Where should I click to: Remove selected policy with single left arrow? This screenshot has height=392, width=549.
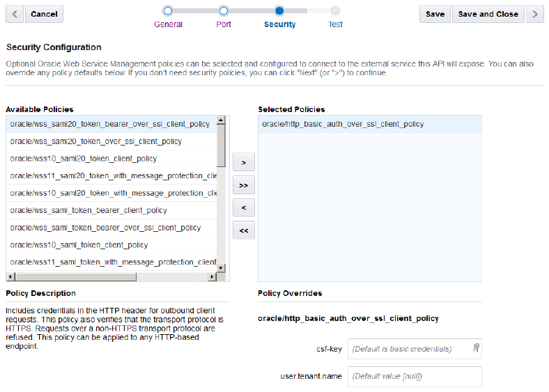coord(243,207)
